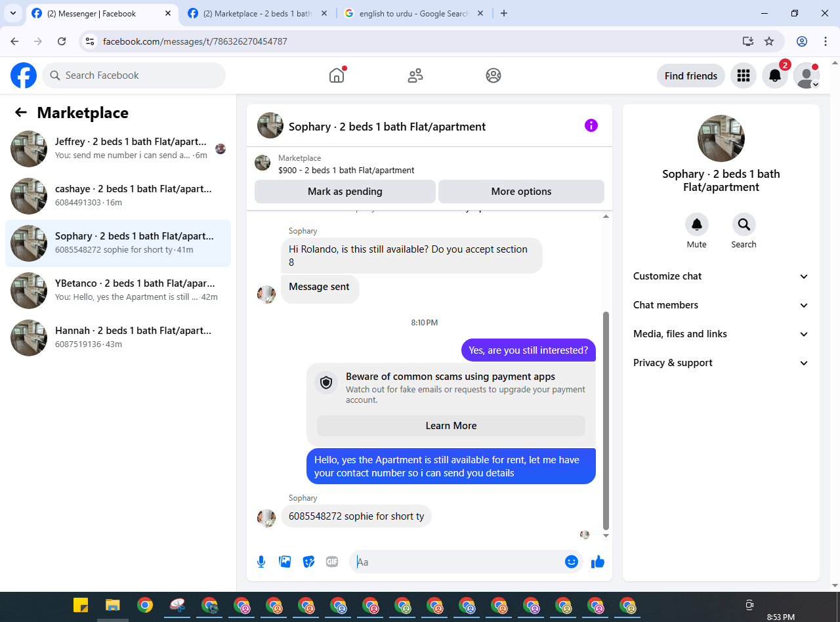Click the Marketplace back arrow
840x622 pixels.
[x=21, y=112]
